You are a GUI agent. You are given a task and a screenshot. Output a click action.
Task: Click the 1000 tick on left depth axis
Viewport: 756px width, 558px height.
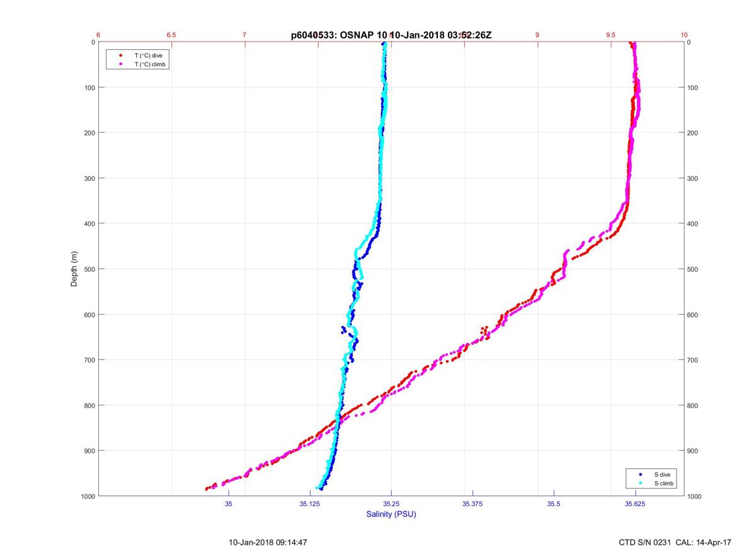87,496
